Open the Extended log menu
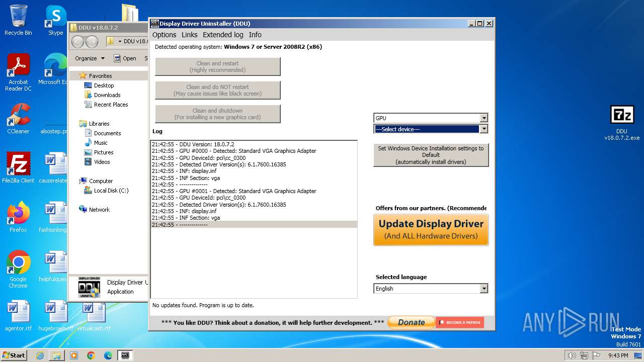Viewport: 644px width, 362px height. 223,35
